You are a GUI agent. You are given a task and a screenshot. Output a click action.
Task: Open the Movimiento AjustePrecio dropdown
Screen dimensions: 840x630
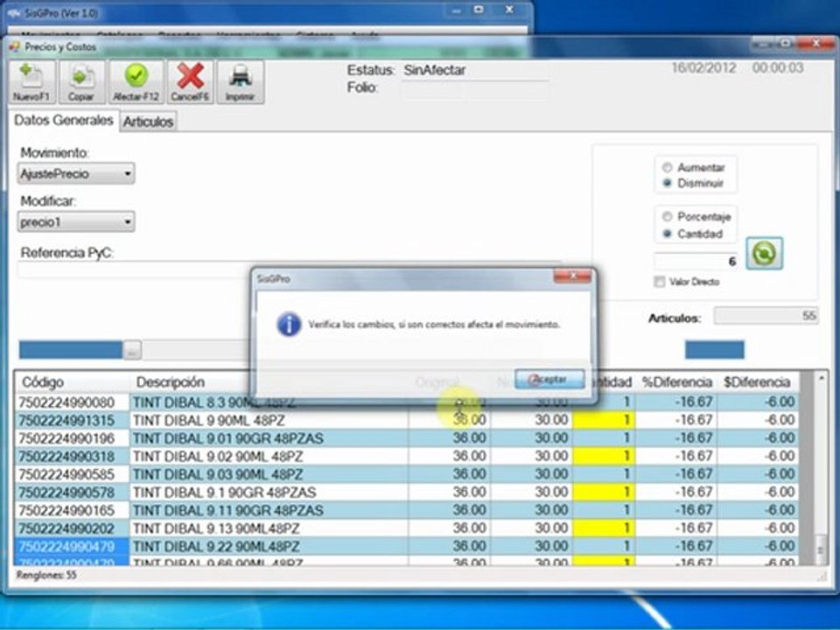76,173
